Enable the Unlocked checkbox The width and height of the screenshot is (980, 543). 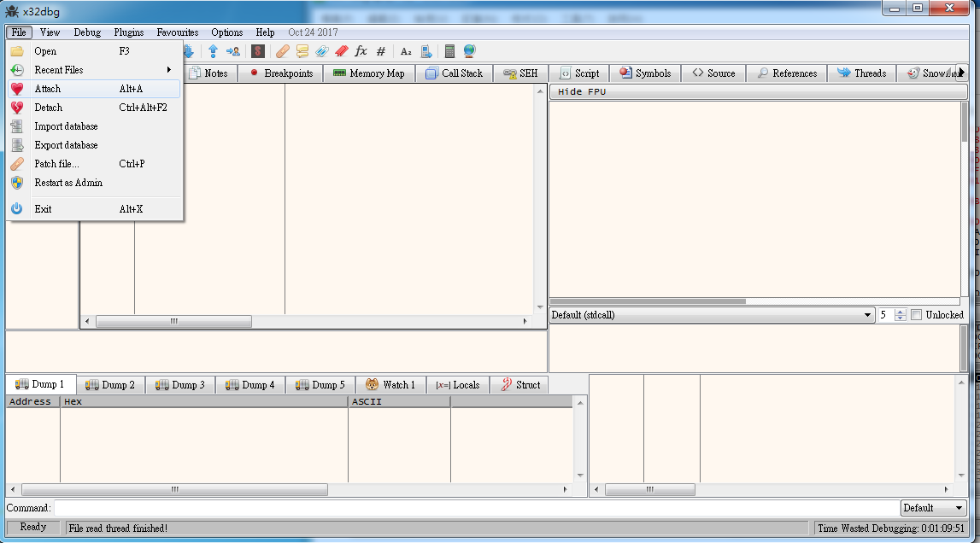click(x=916, y=315)
